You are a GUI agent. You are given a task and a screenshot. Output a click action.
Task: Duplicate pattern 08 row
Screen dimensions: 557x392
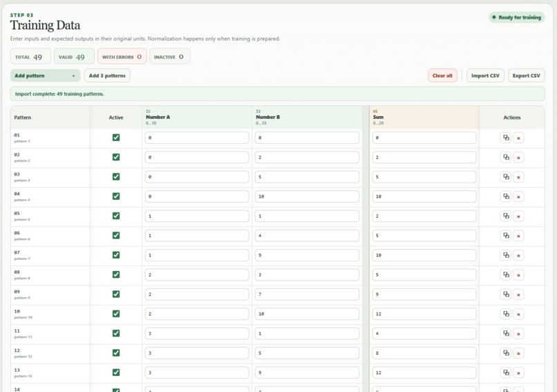pos(505,274)
